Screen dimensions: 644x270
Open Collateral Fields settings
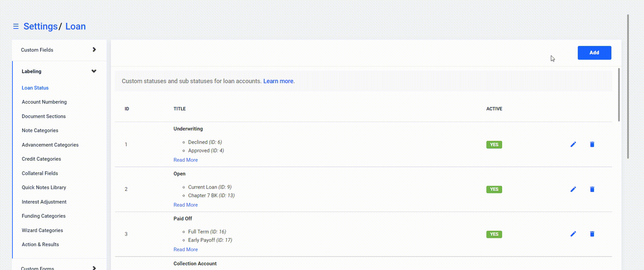(40, 173)
